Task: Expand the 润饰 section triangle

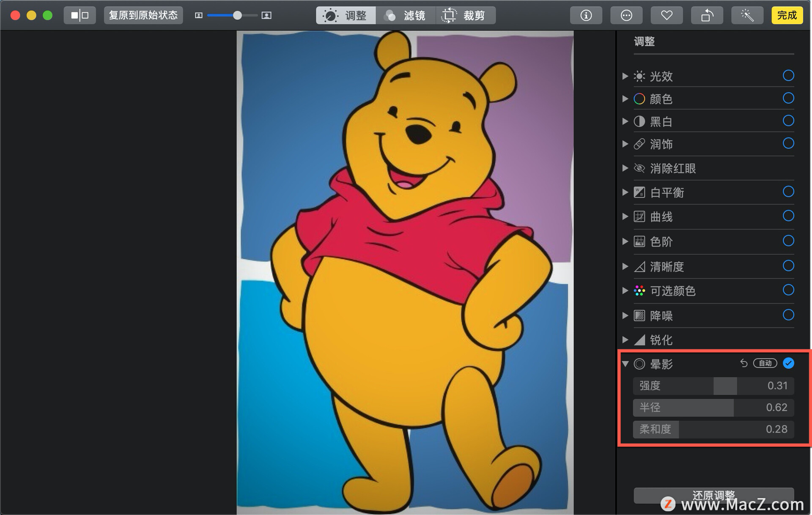Action: pyautogui.click(x=625, y=144)
